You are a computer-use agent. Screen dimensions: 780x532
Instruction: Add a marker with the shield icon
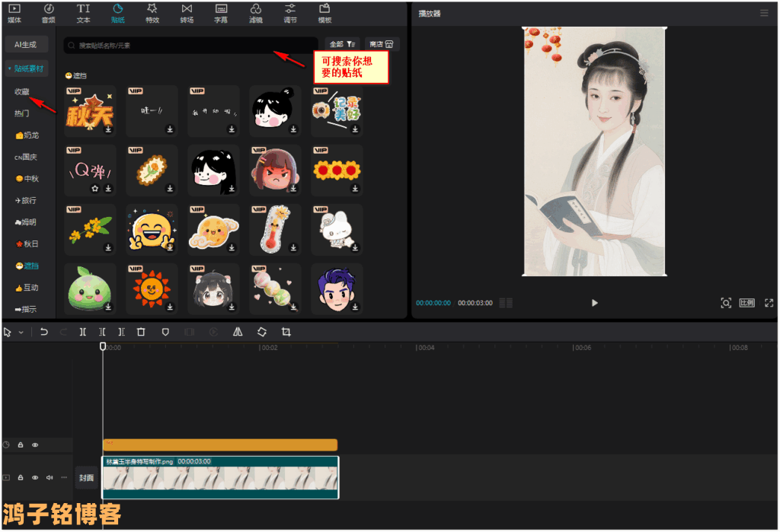point(165,332)
